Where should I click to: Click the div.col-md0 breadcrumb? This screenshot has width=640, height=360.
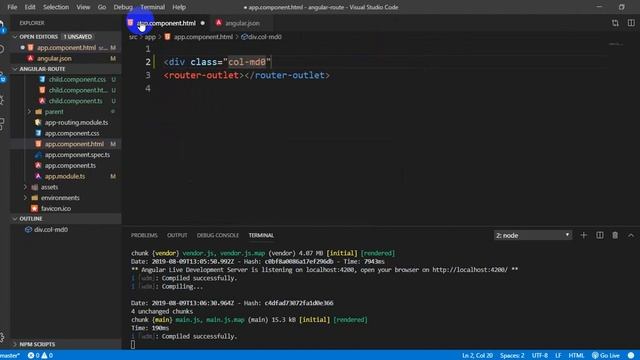point(261,37)
